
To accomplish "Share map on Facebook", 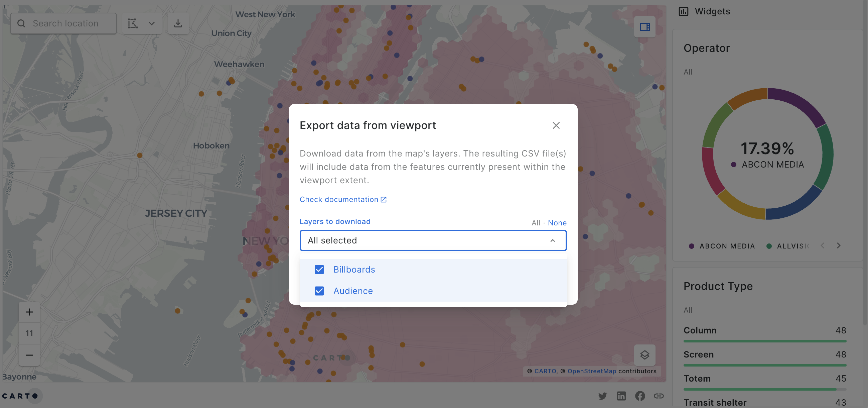I will 640,396.
